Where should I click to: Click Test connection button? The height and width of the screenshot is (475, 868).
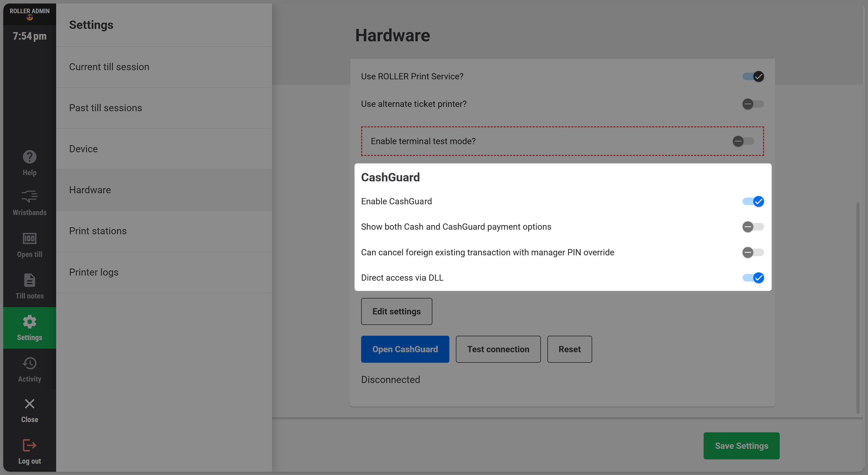[498, 349]
